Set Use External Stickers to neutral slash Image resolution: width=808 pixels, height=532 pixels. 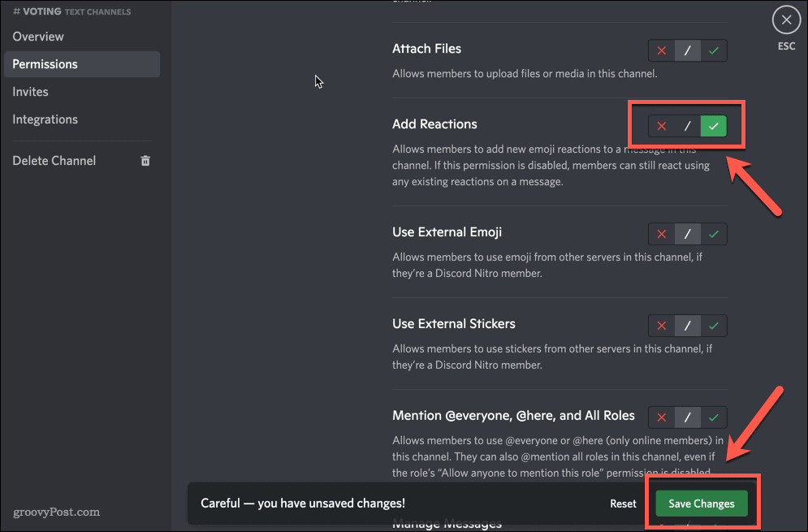pyautogui.click(x=687, y=326)
